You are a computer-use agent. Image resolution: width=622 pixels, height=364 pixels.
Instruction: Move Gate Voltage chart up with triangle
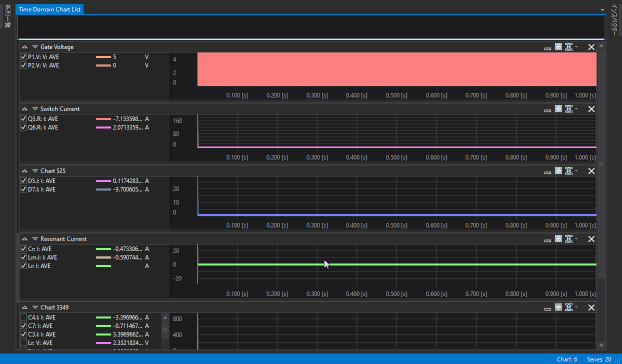pos(25,47)
